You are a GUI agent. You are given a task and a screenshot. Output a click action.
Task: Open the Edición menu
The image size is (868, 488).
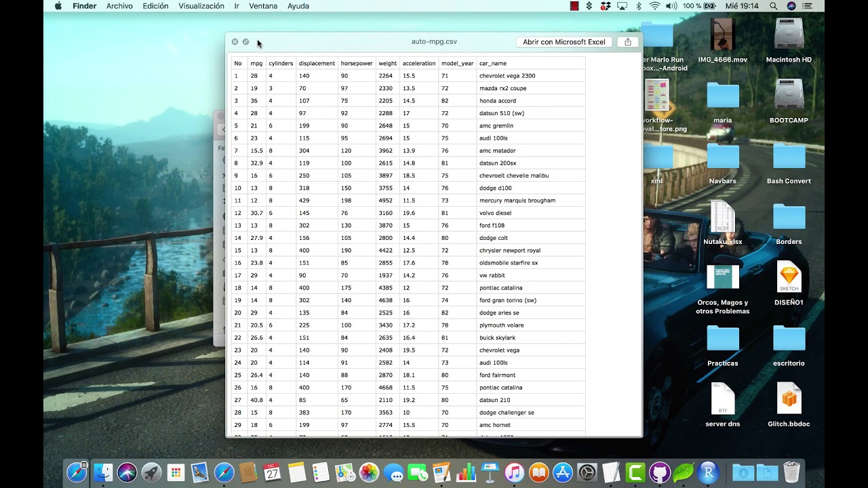155,6
